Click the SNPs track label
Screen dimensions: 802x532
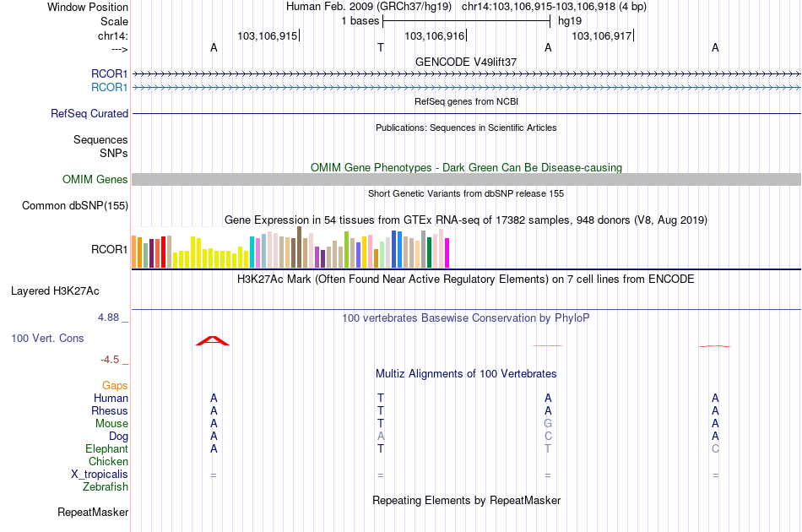[114, 153]
